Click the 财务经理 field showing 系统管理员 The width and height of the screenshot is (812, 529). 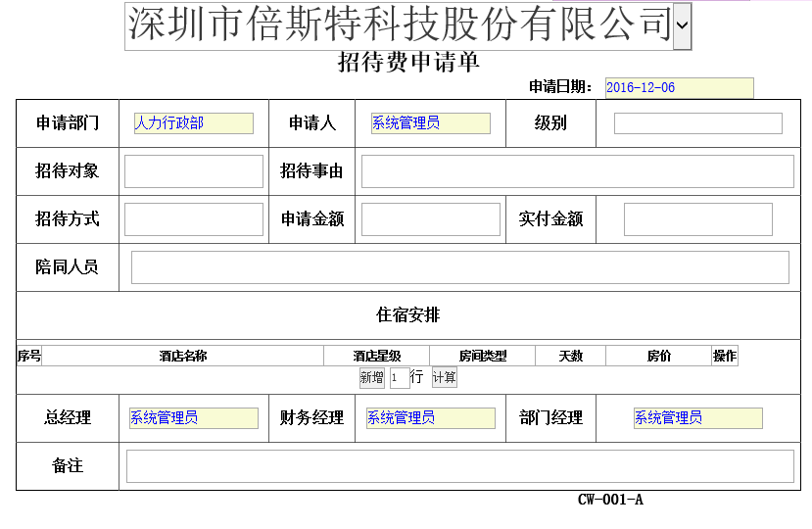430,418
